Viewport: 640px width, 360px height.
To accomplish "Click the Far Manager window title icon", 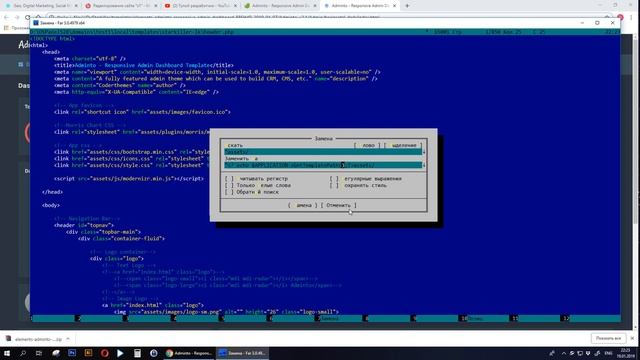I will click(x=36, y=23).
